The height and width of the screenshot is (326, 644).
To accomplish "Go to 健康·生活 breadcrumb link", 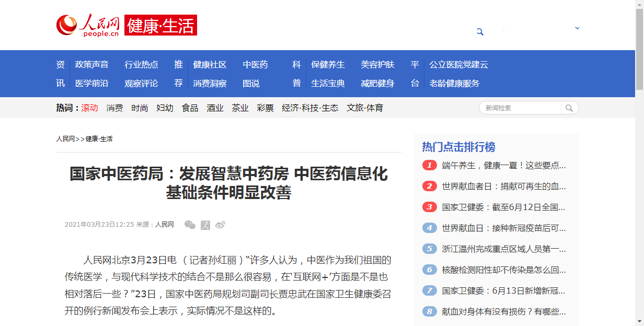I will pyautogui.click(x=99, y=139).
